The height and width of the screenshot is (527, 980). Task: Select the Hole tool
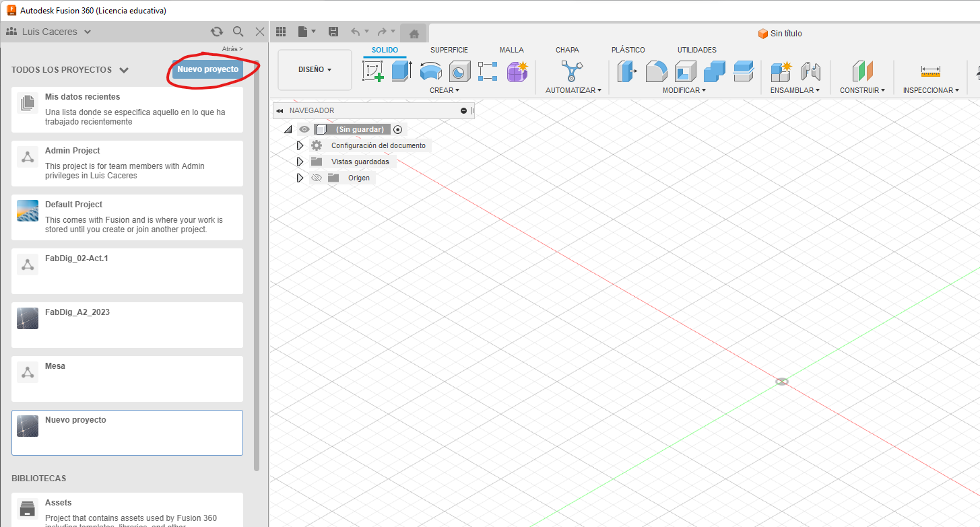click(x=459, y=71)
